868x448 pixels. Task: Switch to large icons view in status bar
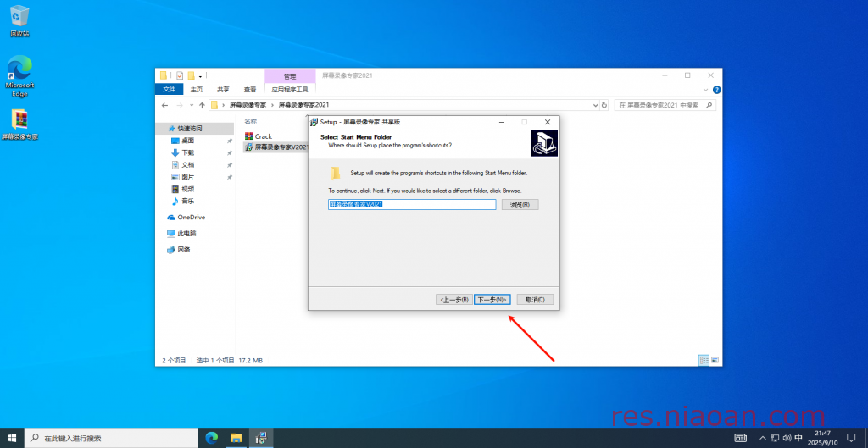[715, 360]
